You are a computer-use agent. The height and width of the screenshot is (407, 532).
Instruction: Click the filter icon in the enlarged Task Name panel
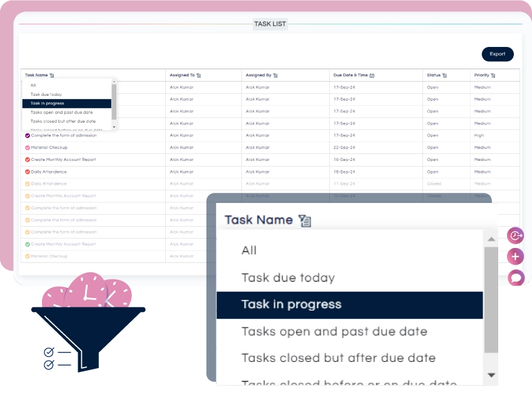point(305,220)
